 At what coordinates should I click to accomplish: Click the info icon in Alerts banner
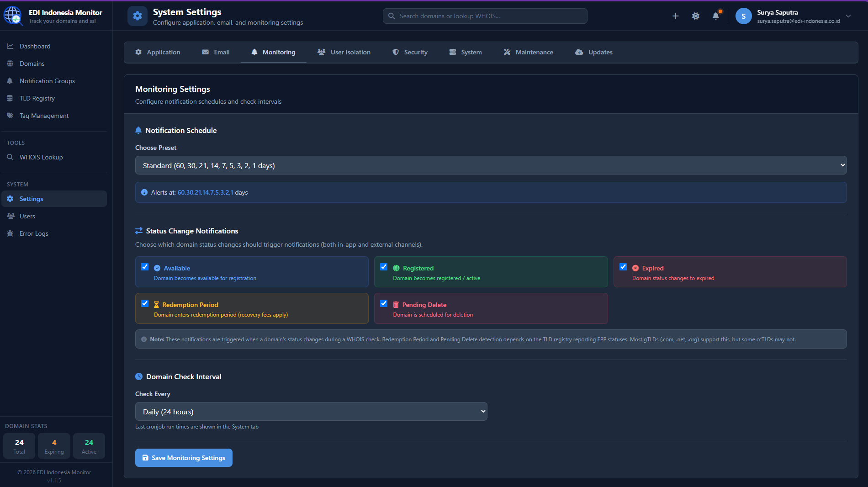[144, 192]
